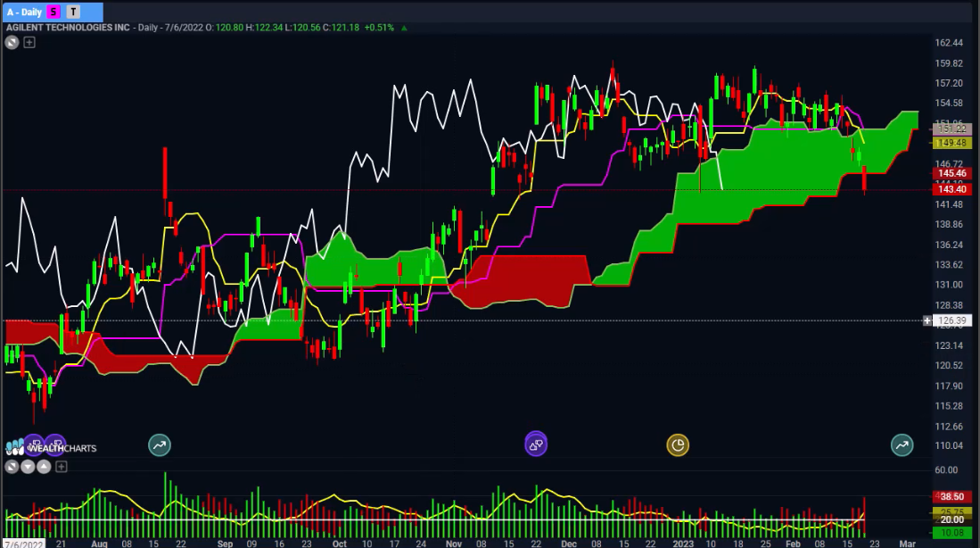Click the Nov label on the time axis

[x=454, y=544]
